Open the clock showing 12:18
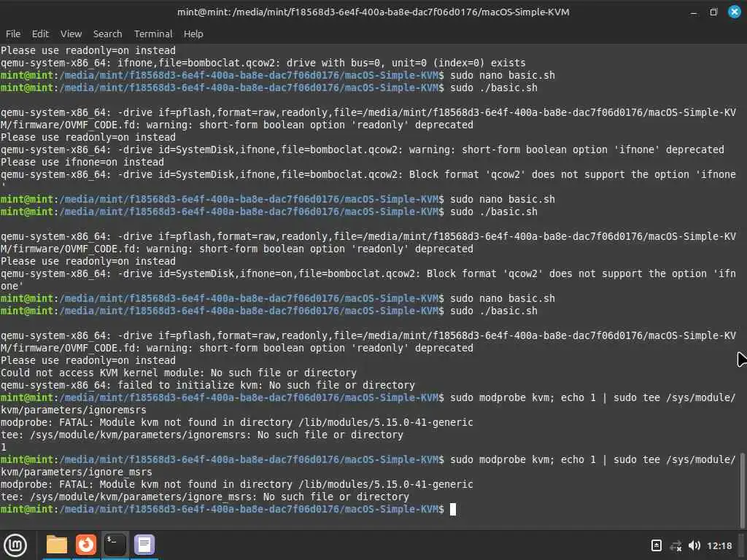This screenshot has width=747, height=560. (719, 545)
